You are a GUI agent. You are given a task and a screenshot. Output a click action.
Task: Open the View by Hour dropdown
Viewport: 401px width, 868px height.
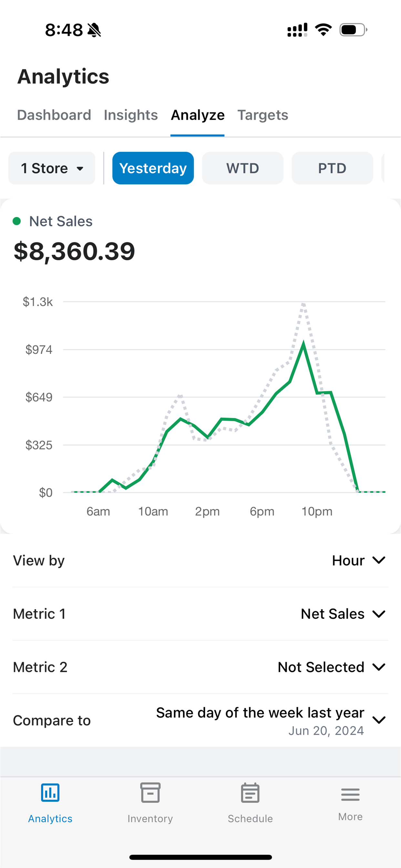point(200,561)
